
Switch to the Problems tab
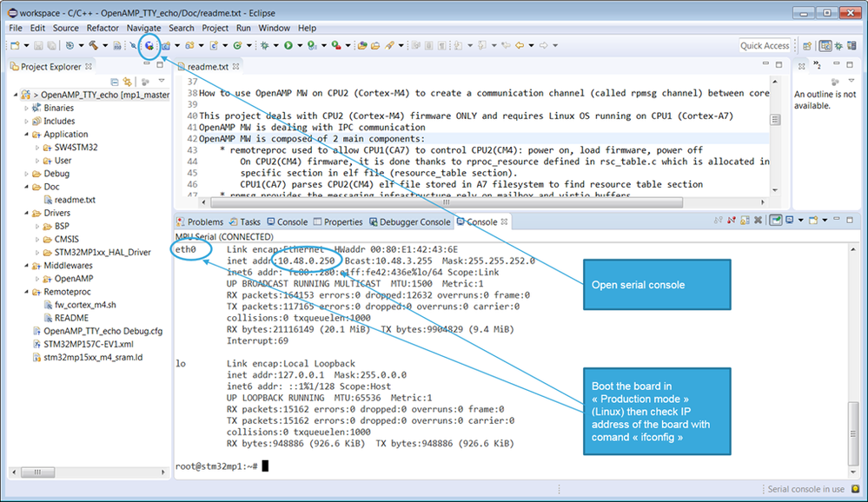coord(200,222)
